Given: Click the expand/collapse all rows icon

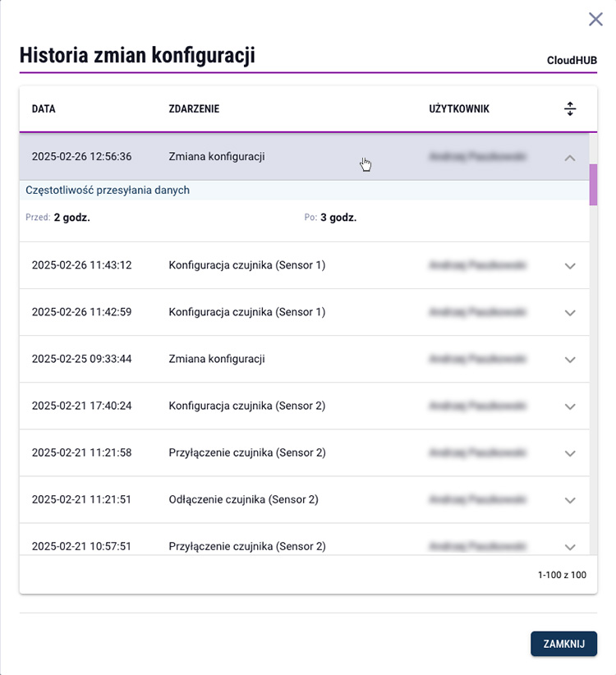Looking at the screenshot, I should (570, 109).
